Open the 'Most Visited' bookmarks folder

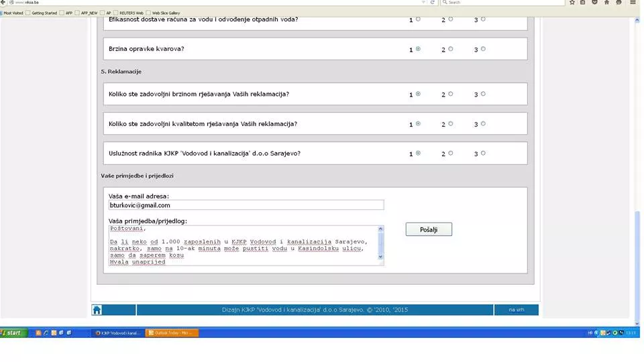point(12,13)
